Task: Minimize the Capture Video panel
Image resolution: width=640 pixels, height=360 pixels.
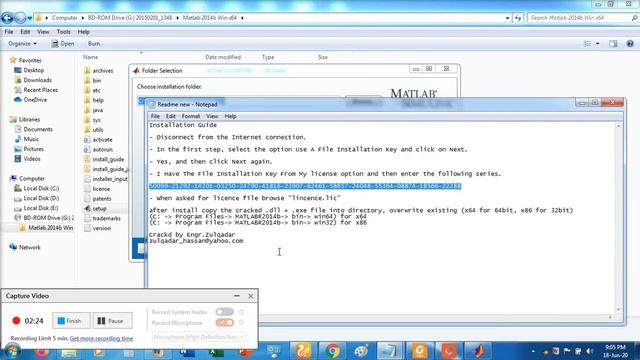Action: [x=237, y=296]
